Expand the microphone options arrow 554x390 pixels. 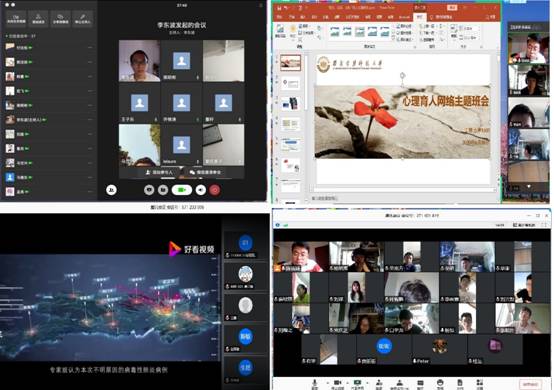click(328, 383)
